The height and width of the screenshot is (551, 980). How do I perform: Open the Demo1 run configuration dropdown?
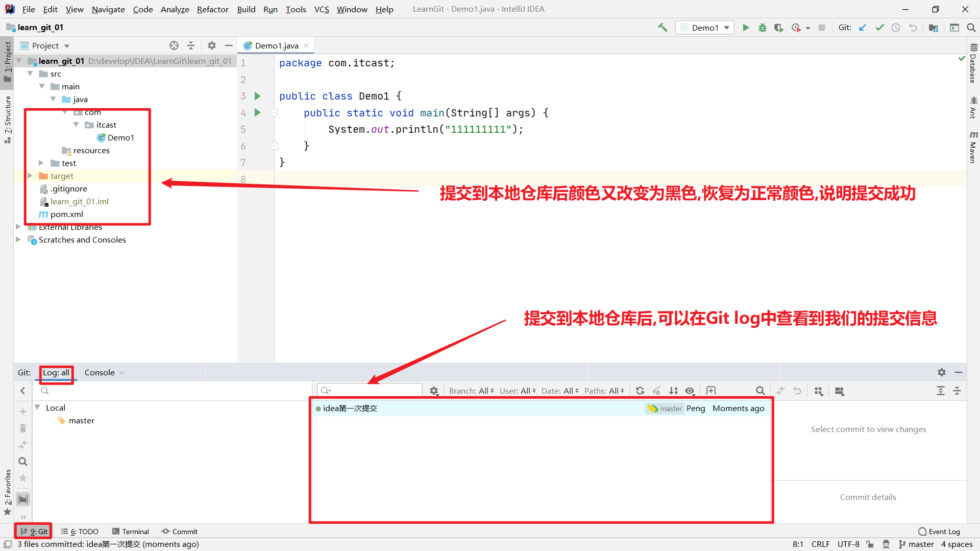pyautogui.click(x=705, y=28)
